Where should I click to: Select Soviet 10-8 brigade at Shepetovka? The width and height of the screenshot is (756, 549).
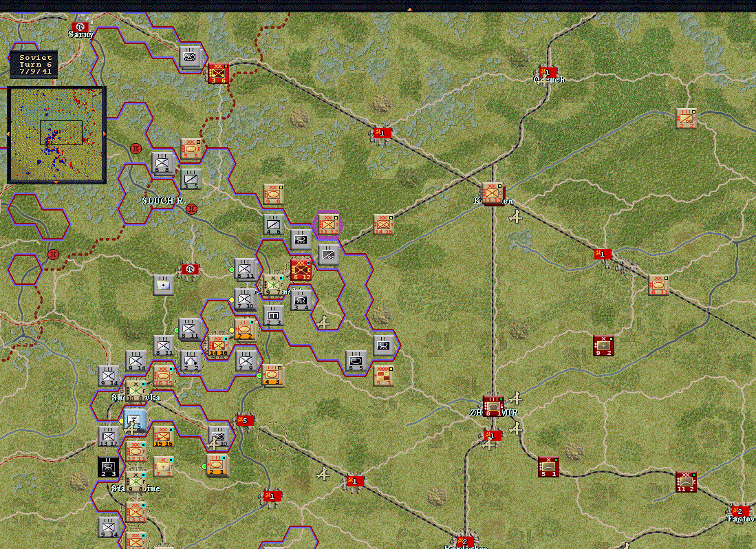click(x=136, y=391)
